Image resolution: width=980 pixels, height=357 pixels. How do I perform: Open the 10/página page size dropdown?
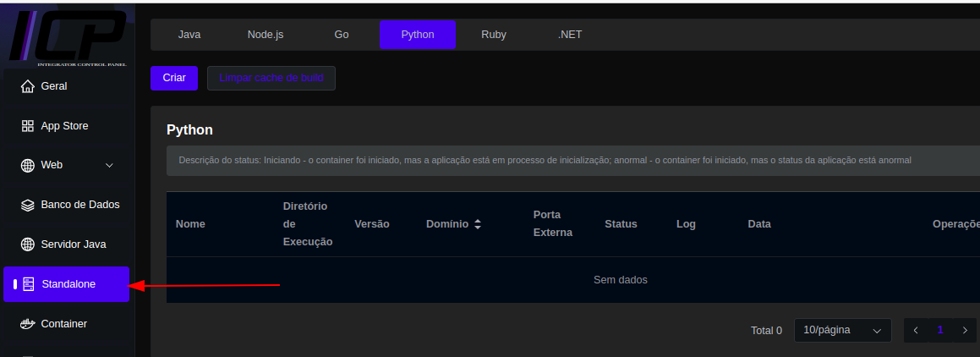click(x=842, y=330)
